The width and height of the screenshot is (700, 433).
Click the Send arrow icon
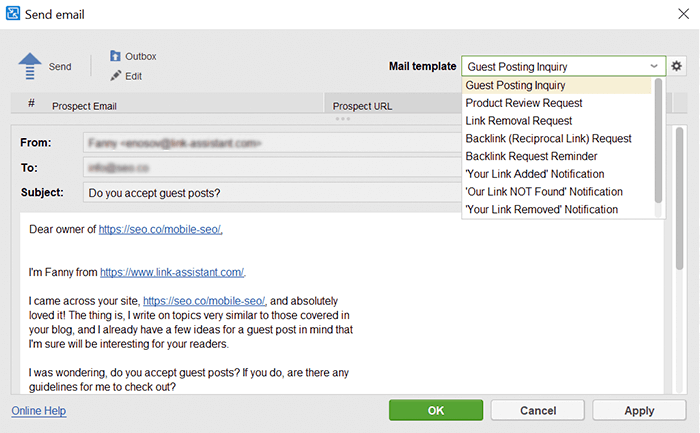coord(30,66)
